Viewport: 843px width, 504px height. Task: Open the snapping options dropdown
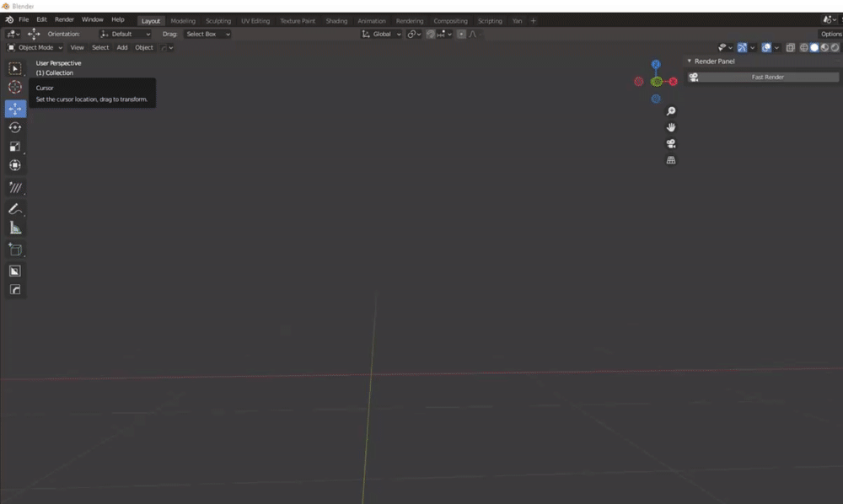tap(444, 34)
